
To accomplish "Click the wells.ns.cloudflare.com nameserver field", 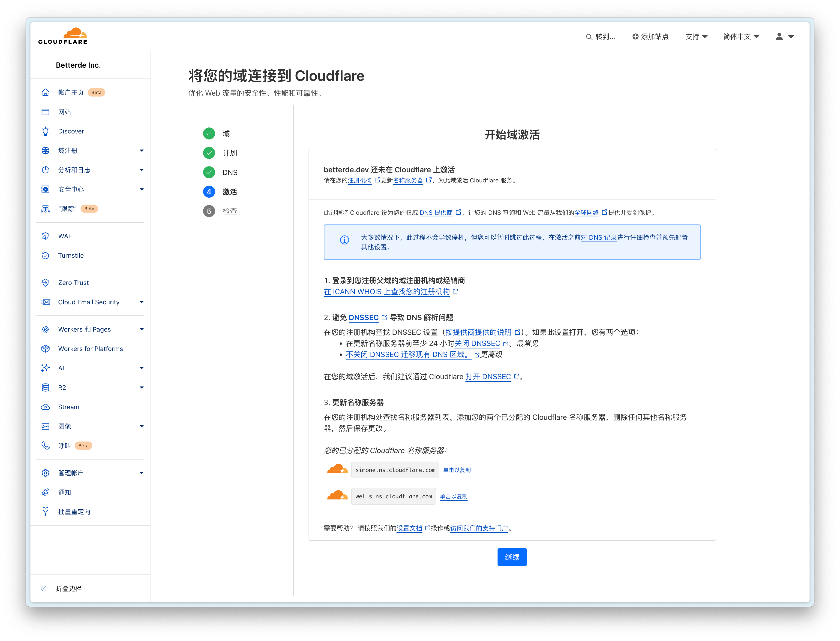I will pyautogui.click(x=393, y=496).
